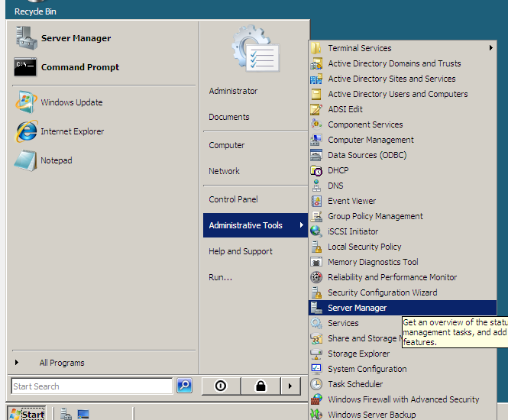Open Active Directory Sites and Services
This screenshot has height=420, width=508.
coord(403,79)
